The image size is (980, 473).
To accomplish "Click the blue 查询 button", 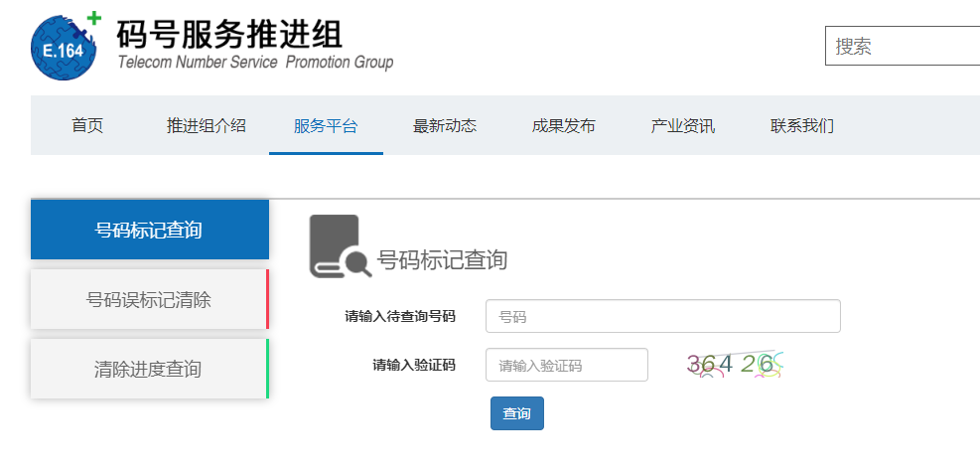I will tap(517, 413).
